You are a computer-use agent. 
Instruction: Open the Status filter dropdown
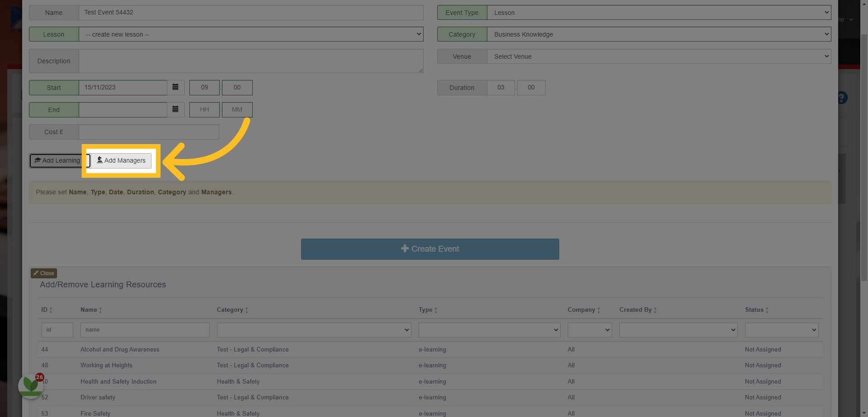pos(782,330)
